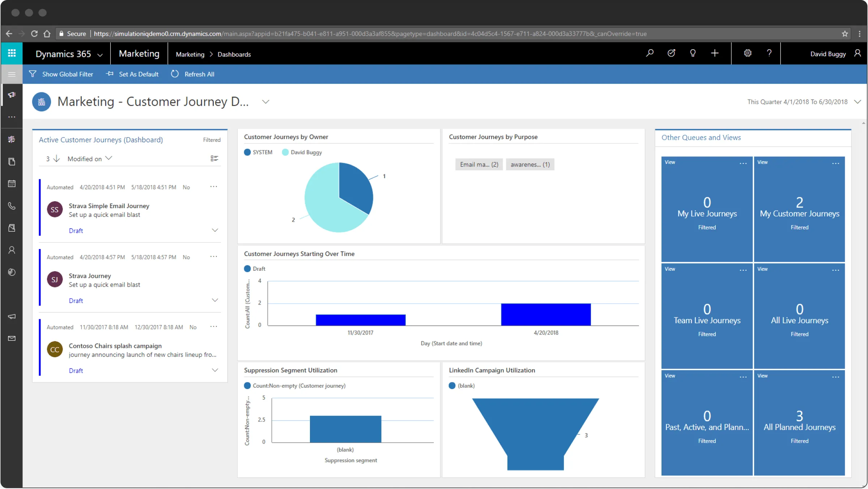
Task: Expand Dynamics 365 app dropdown
Action: (x=100, y=55)
